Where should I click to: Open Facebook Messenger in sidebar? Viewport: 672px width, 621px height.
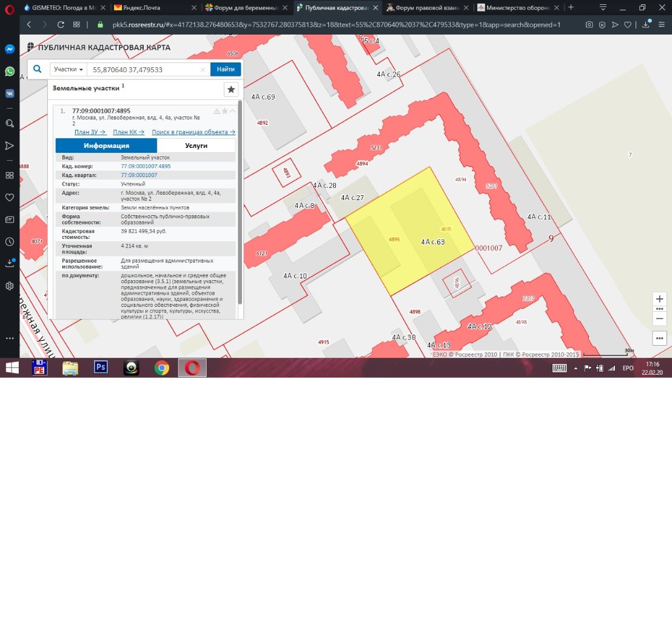[10, 49]
